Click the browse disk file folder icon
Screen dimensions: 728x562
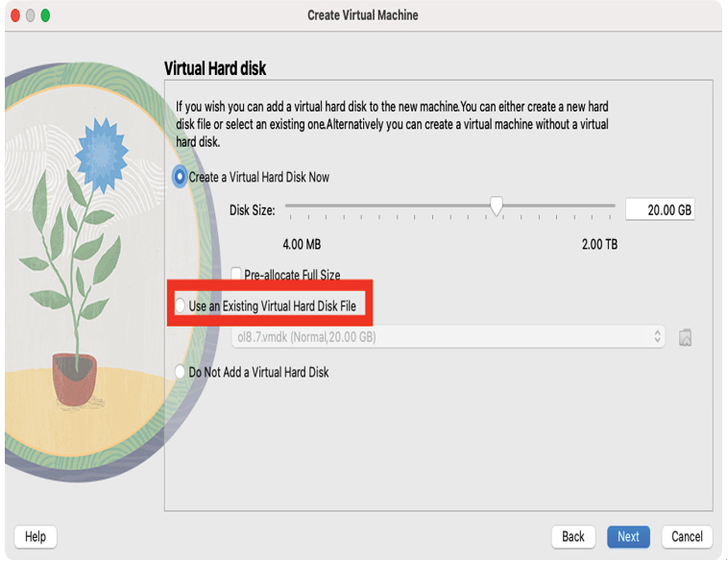(x=686, y=337)
